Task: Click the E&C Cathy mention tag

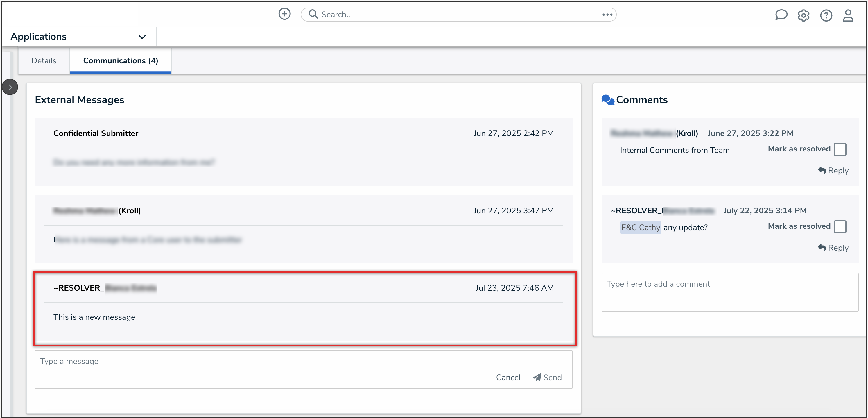Action: [640, 228]
